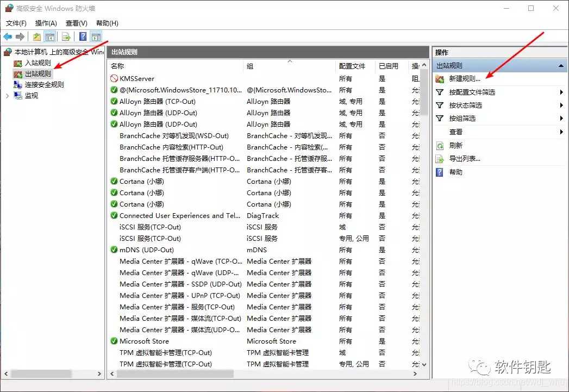569x392 pixels.
Task: Select Media Center 扩展器 - 服务(TCP-Out) rule
Action: (265, 307)
